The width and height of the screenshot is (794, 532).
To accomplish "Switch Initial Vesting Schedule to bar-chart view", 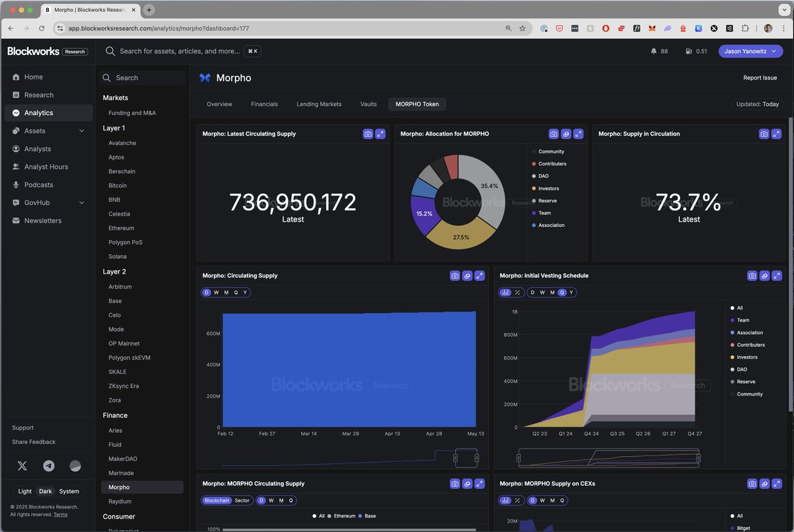I will 506,292.
